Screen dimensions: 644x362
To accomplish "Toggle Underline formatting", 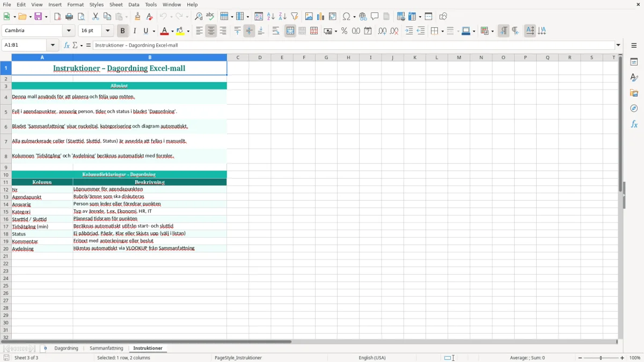I will [x=146, y=31].
